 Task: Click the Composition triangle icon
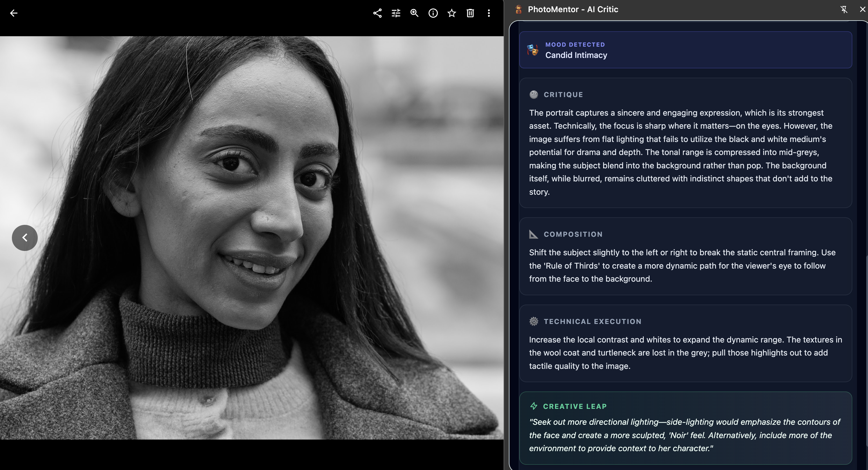click(x=534, y=234)
